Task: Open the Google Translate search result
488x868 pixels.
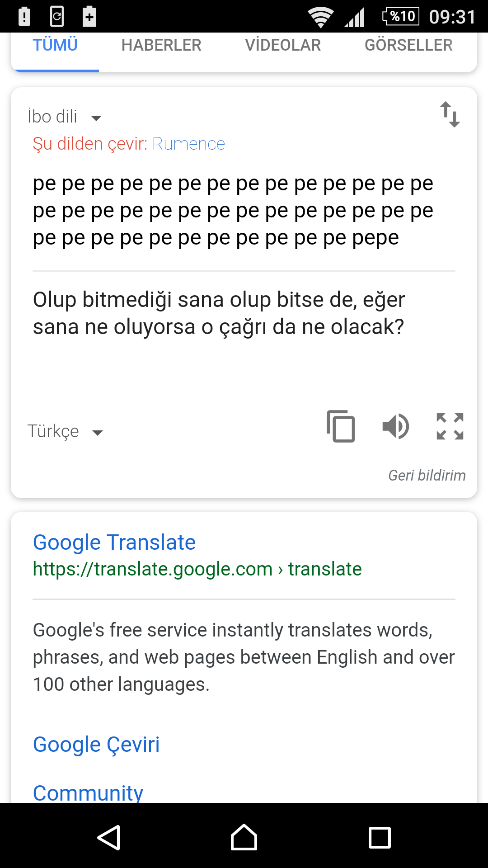Action: click(x=114, y=542)
